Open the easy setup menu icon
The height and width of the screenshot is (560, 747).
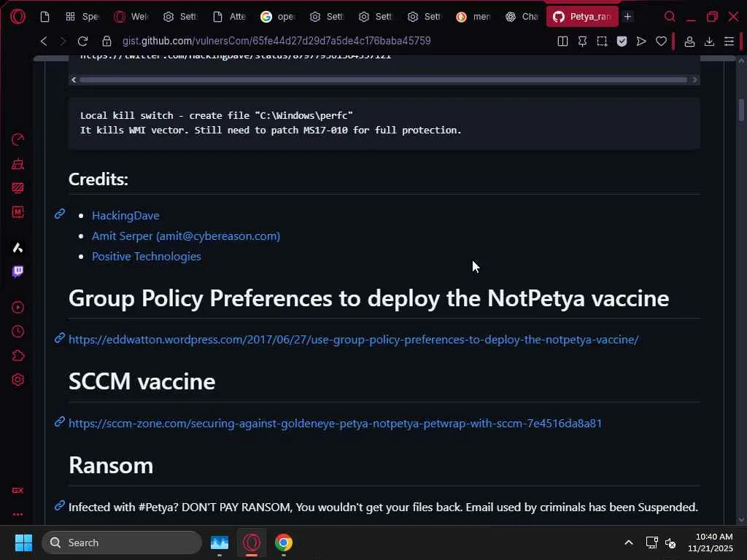click(x=729, y=42)
